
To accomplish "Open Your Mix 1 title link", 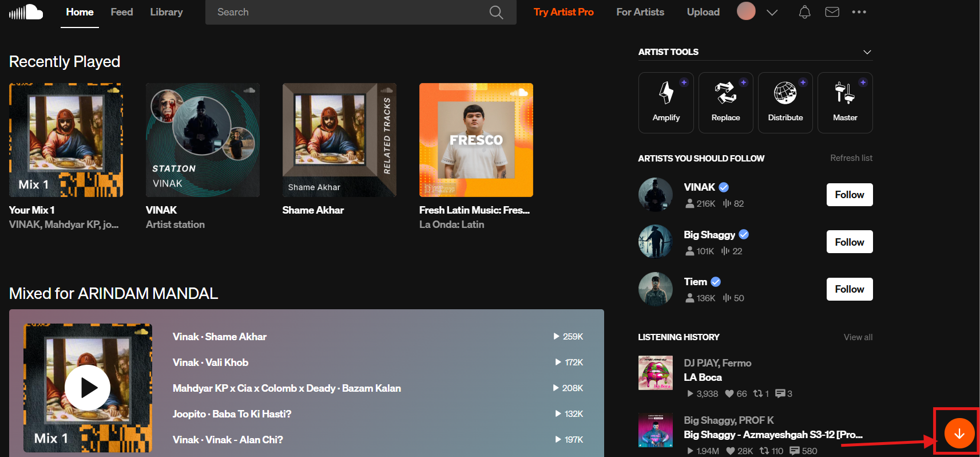I will coord(32,210).
